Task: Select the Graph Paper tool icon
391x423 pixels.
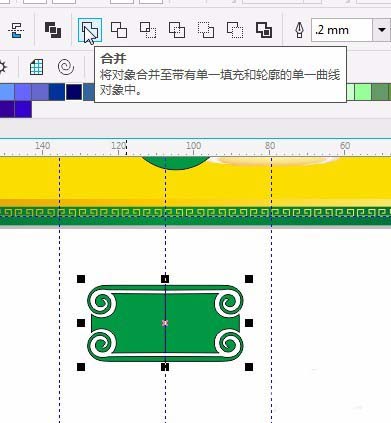Action: 36,67
